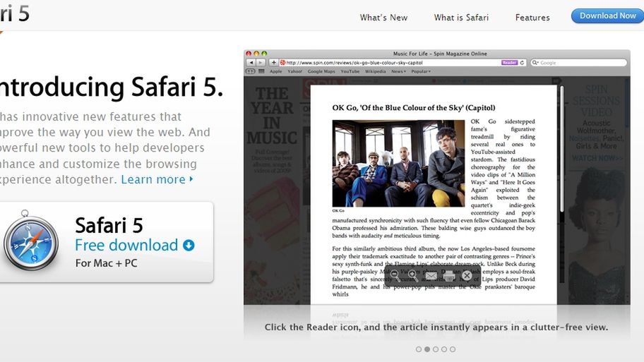Open the reading list glasses icon

point(250,71)
